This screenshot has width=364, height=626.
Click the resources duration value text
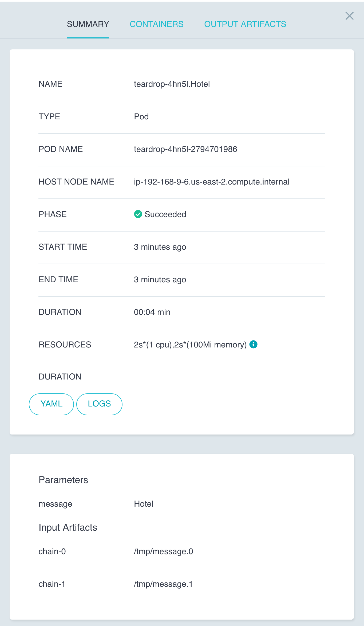pos(190,345)
